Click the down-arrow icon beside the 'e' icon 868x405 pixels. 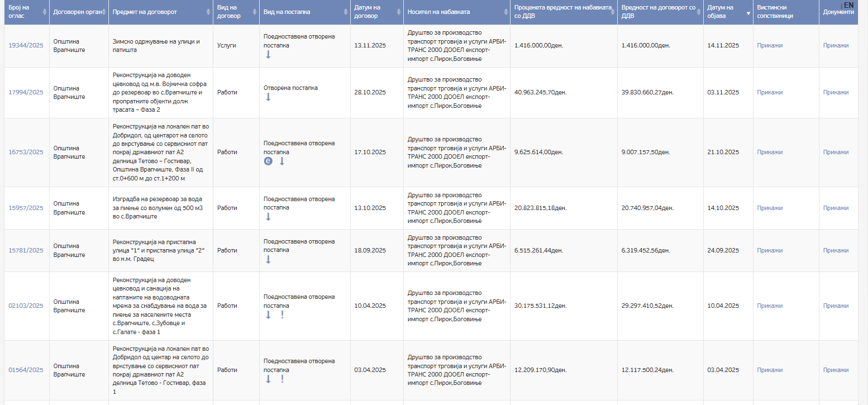click(x=282, y=161)
